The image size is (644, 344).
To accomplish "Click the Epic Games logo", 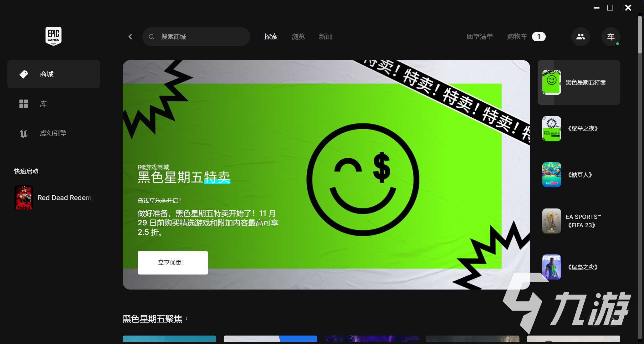I will click(x=53, y=36).
